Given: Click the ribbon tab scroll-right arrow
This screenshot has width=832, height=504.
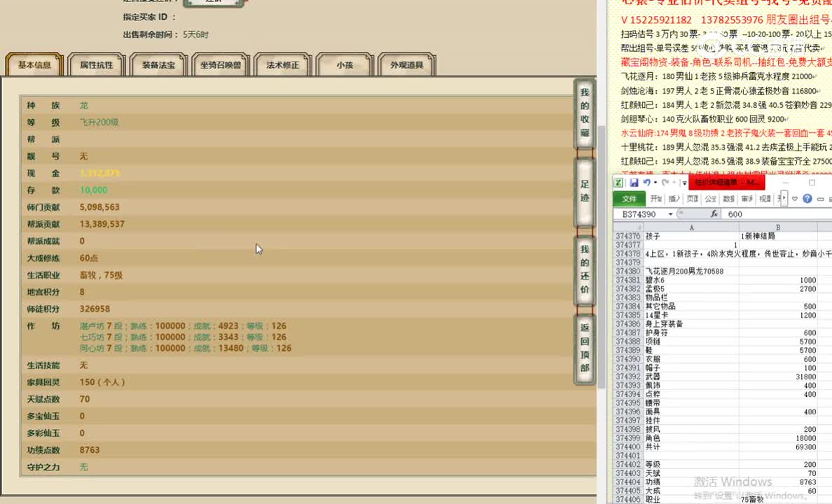Looking at the screenshot, I should 784,198.
